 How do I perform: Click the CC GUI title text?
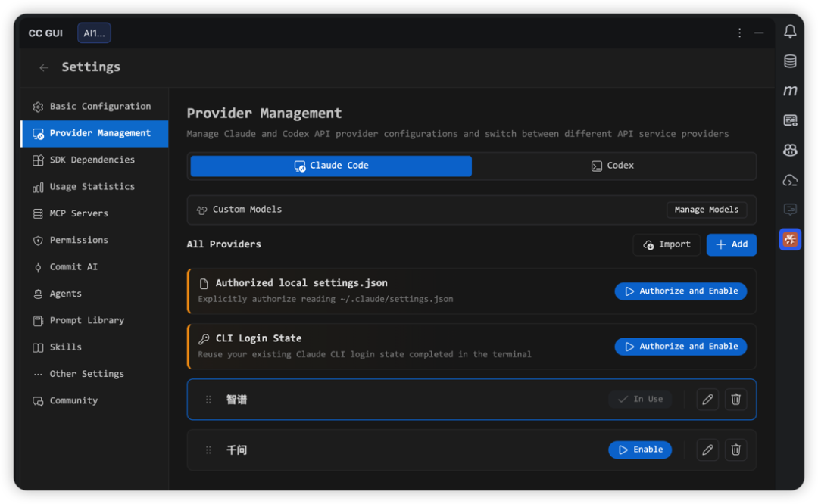tap(45, 33)
